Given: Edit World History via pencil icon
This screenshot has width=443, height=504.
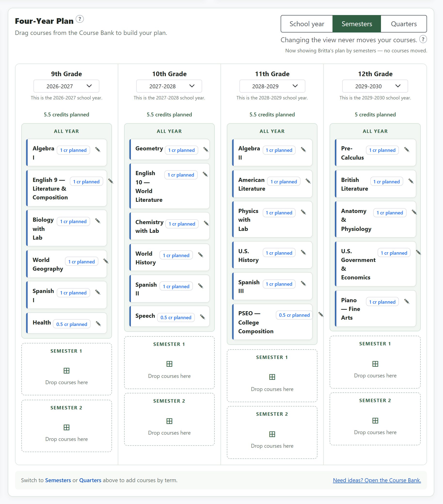Looking at the screenshot, I should (x=201, y=255).
